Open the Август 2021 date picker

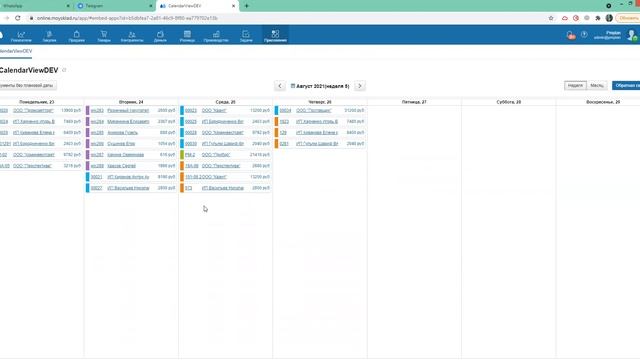pyautogui.click(x=320, y=86)
